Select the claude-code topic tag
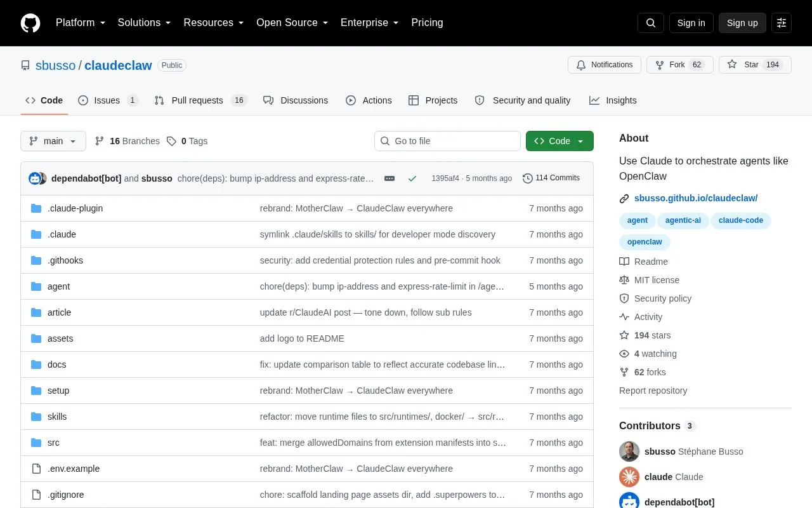Screen dimensions: 812x508 point(741,220)
